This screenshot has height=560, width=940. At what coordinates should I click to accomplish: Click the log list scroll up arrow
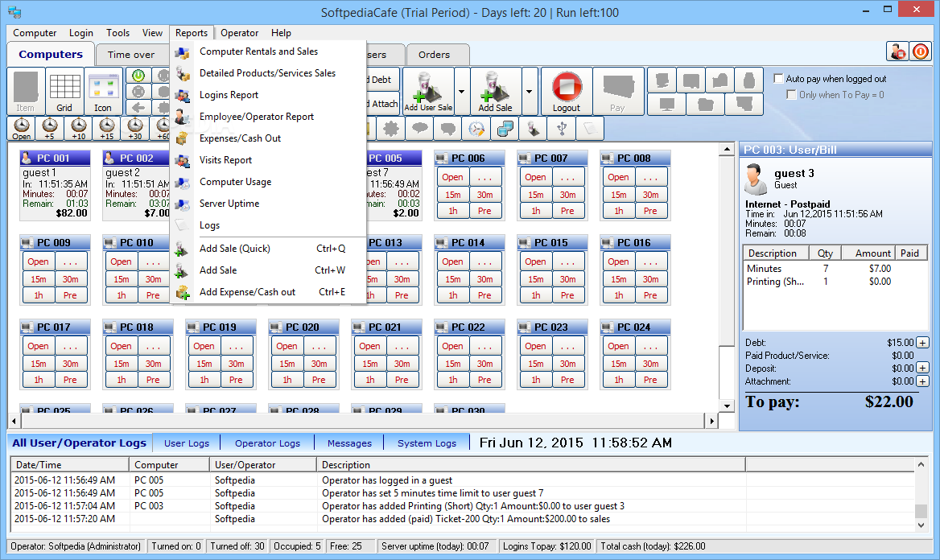(921, 465)
